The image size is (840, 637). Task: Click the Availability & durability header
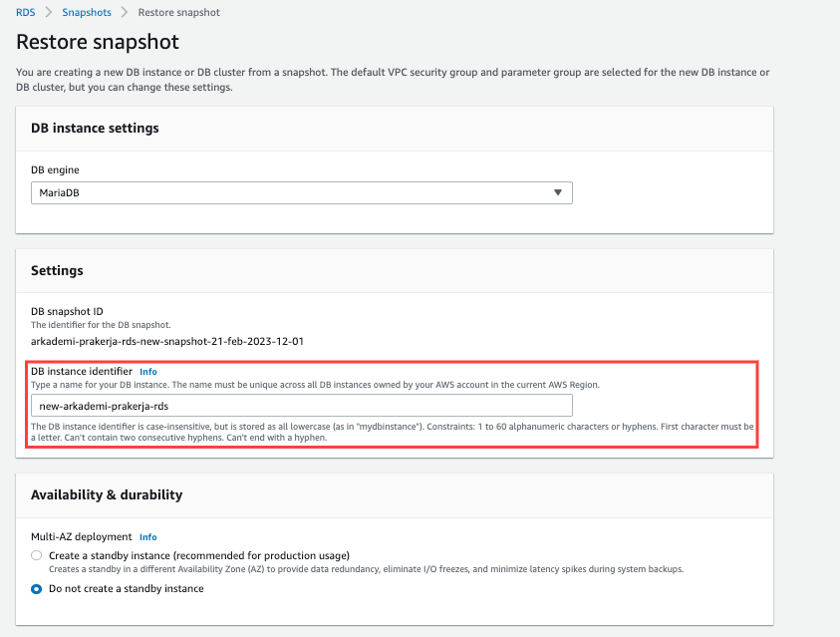107,494
